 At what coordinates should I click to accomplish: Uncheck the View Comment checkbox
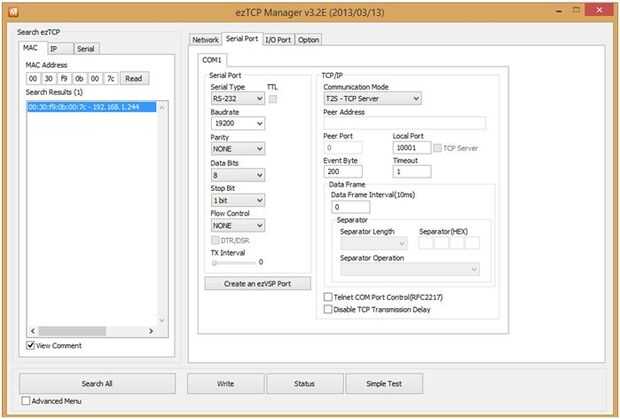pos(30,345)
